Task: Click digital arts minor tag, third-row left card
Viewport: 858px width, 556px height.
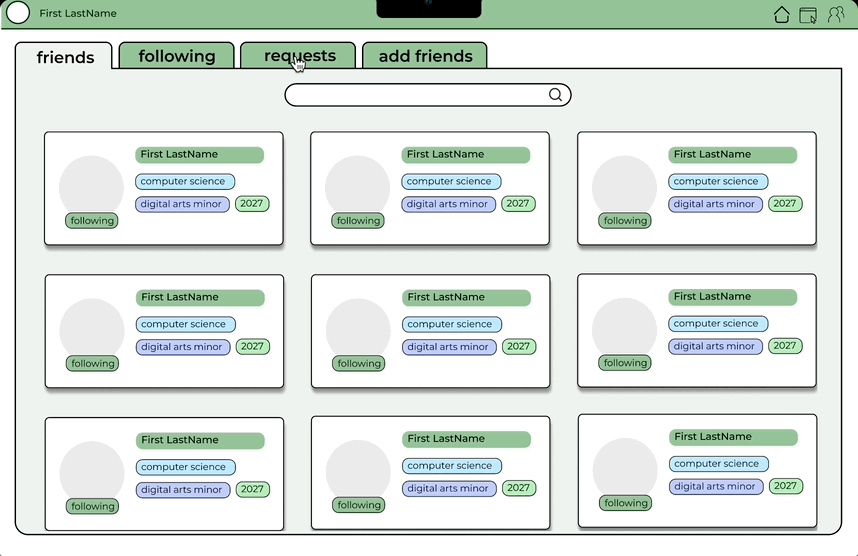Action: click(183, 490)
